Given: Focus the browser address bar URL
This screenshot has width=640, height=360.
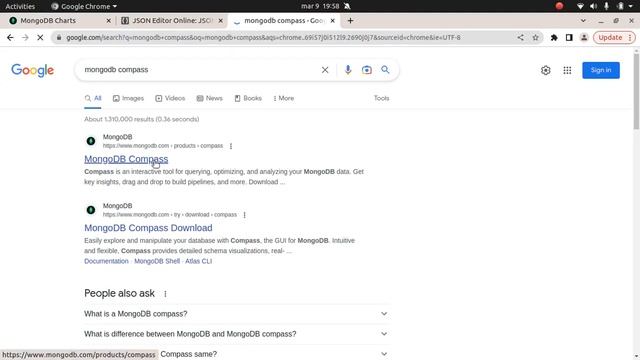Looking at the screenshot, I should [263, 38].
